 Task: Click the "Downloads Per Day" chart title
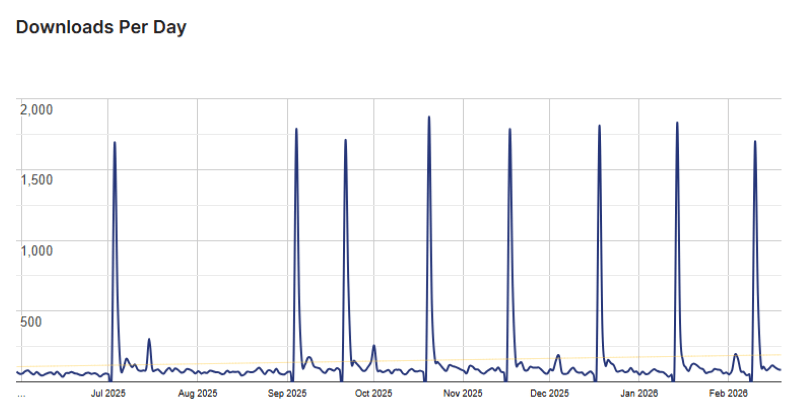coord(101,28)
